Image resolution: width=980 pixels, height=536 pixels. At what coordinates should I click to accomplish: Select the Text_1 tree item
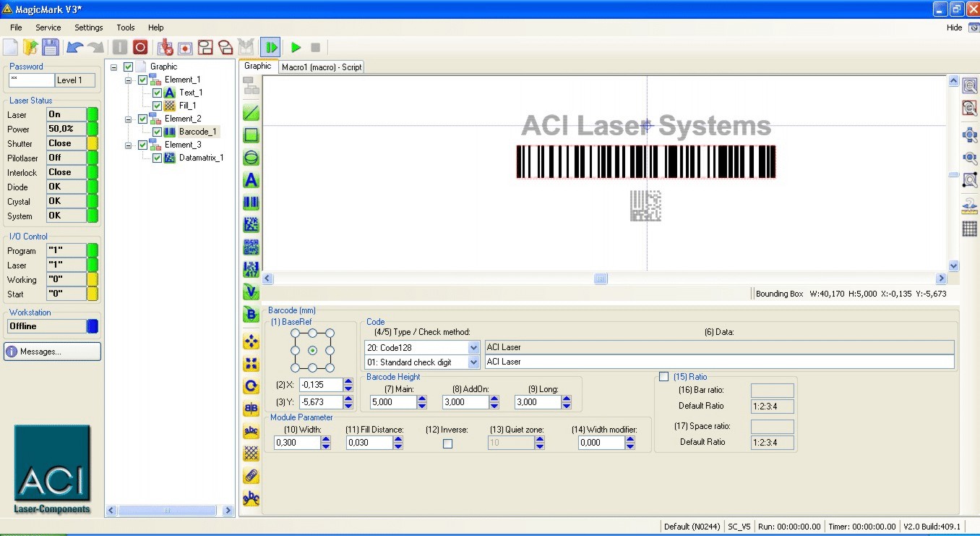pyautogui.click(x=191, y=93)
